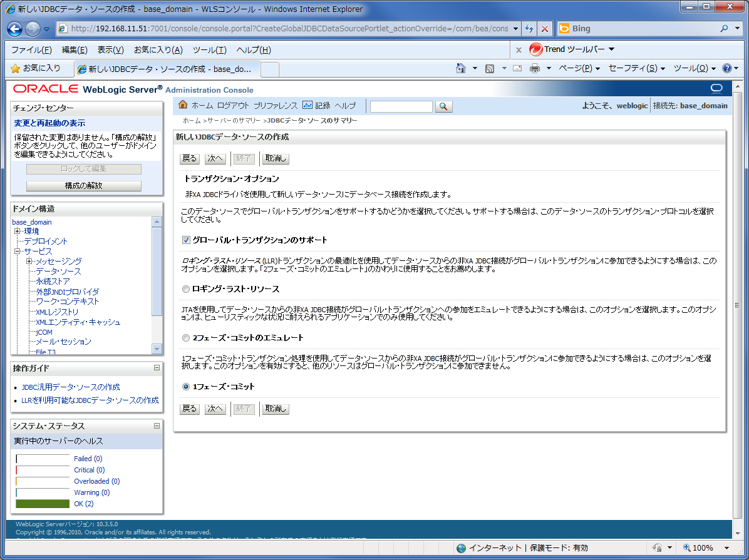This screenshot has height=560, width=749.
Task: Open the 表示(V) menu
Action: point(111,49)
